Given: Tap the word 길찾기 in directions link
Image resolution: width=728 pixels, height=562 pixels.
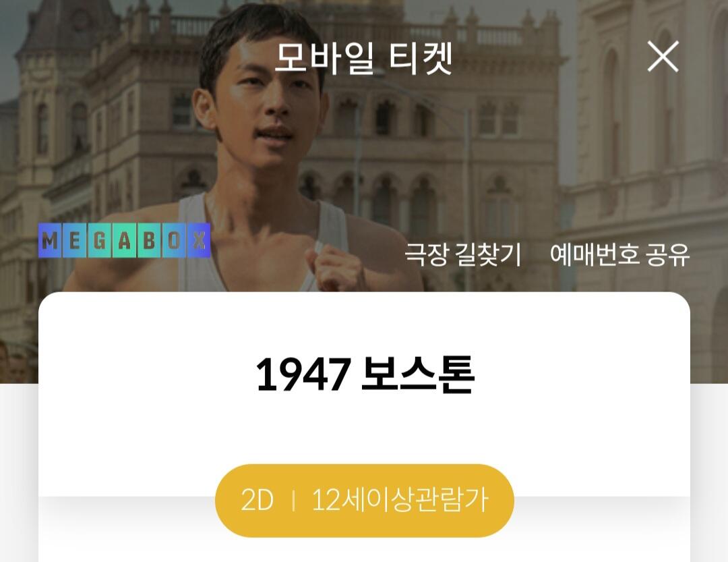Looking at the screenshot, I should (489, 254).
